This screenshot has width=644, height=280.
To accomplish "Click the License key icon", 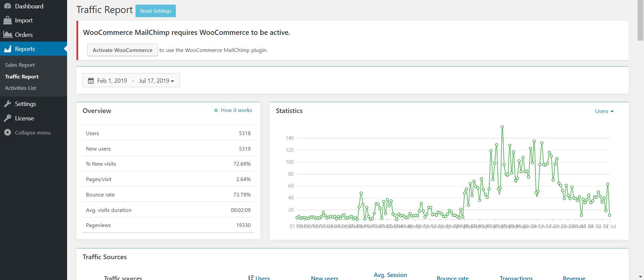I will click(7, 118).
